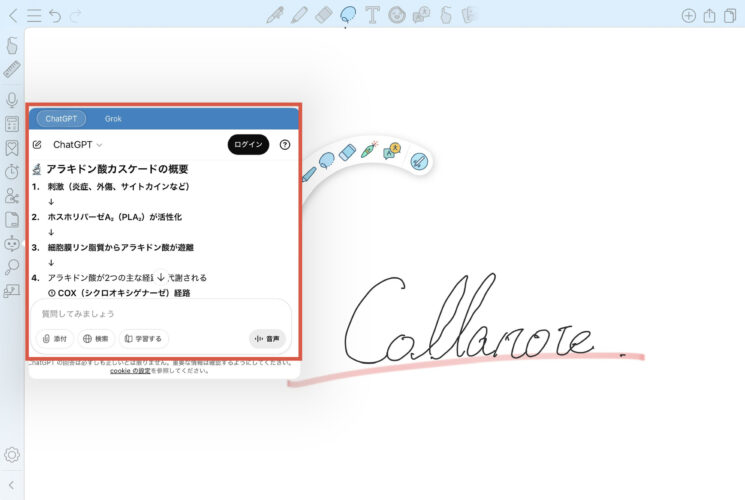Click the 添付 attach button
Image resolution: width=745 pixels, height=500 pixels.
[x=55, y=339]
